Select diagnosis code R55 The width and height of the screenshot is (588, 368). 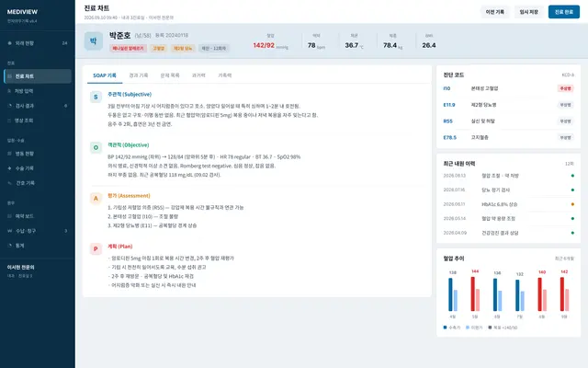tap(508, 121)
